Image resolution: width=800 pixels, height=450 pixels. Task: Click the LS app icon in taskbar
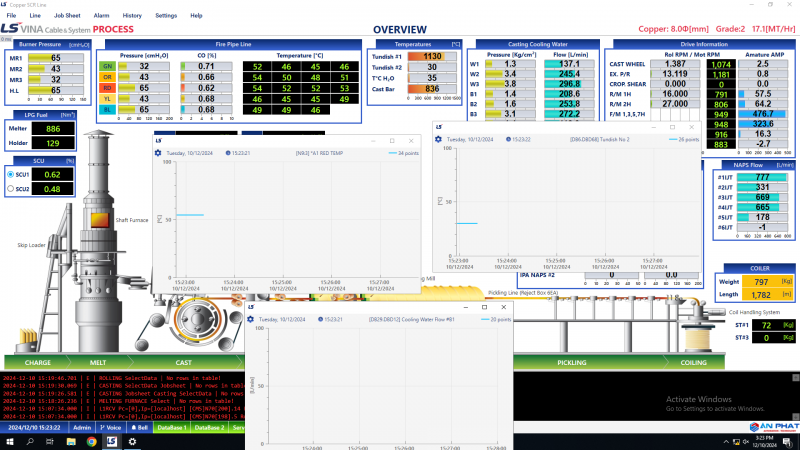(111, 441)
